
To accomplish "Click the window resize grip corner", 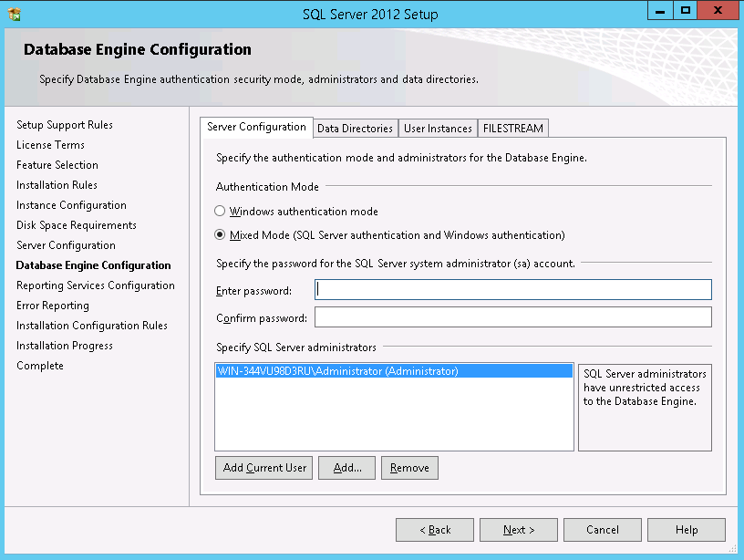I will coord(733,549).
